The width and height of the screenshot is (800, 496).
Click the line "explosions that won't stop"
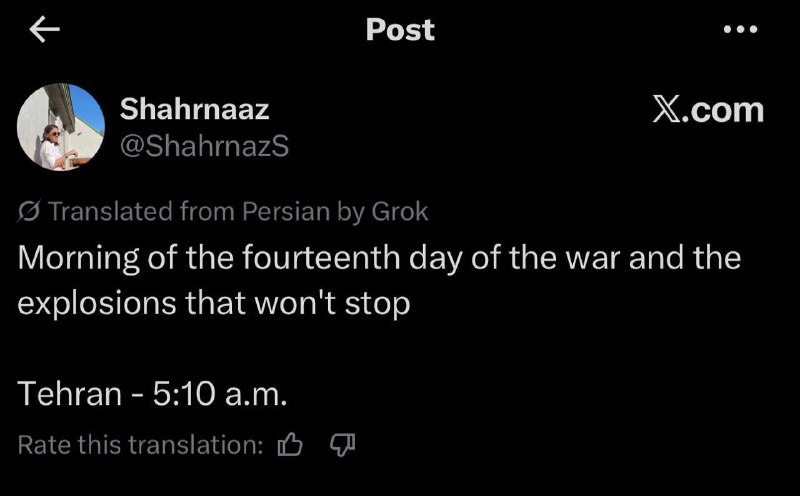[215, 302]
